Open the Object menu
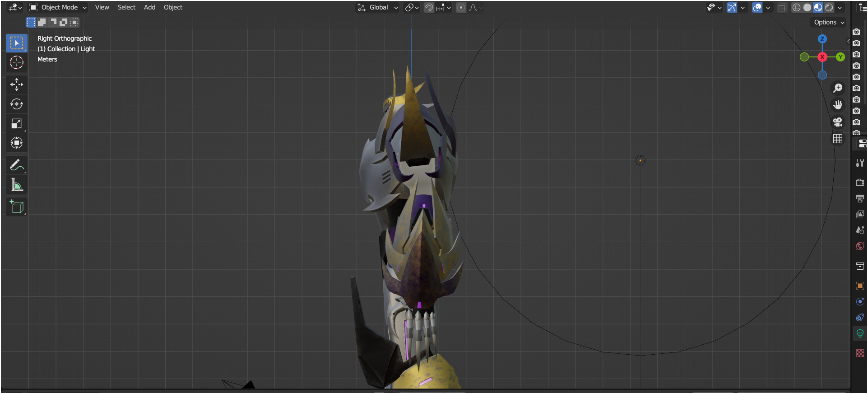The width and height of the screenshot is (868, 394). tap(173, 7)
